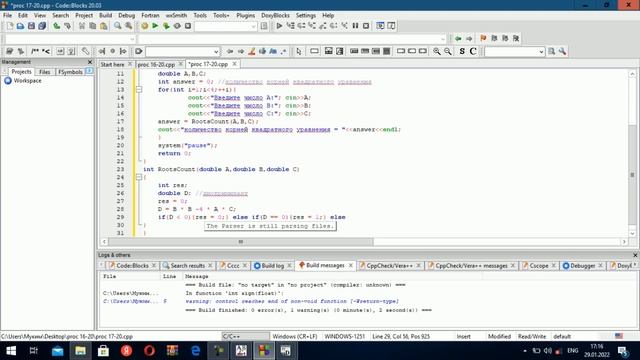640x360 pixels.
Task: Open Microsoft Edge from the taskbar
Action: pyautogui.click(x=196, y=351)
